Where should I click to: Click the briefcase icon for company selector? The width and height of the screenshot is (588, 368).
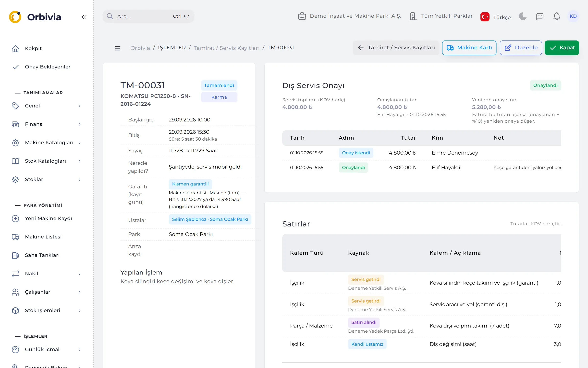click(302, 16)
